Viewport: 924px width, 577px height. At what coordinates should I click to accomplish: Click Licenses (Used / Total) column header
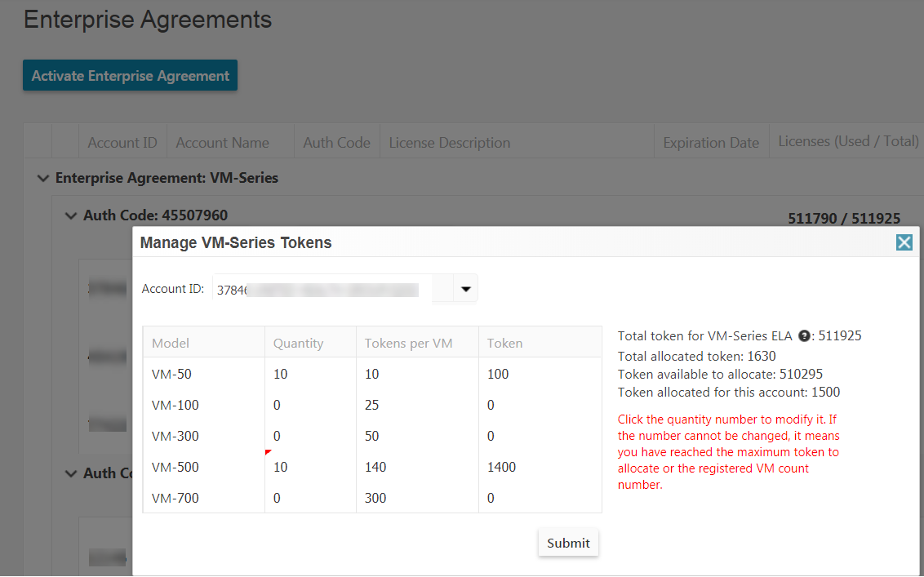tap(848, 141)
